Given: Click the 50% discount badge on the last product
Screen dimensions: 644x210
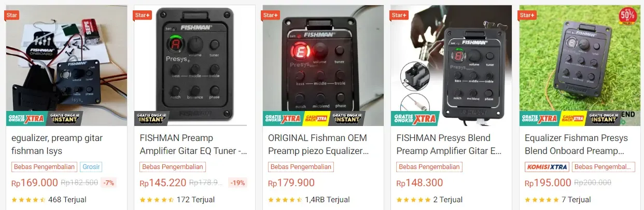Looking at the screenshot, I should pos(628,14).
